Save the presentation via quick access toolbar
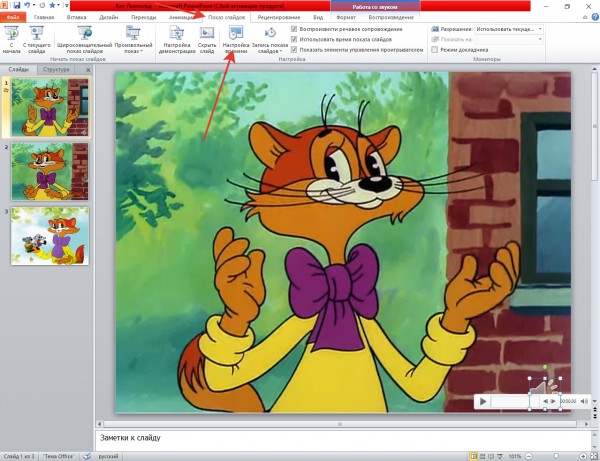Viewport: 600px width, 461px height. [16, 5]
